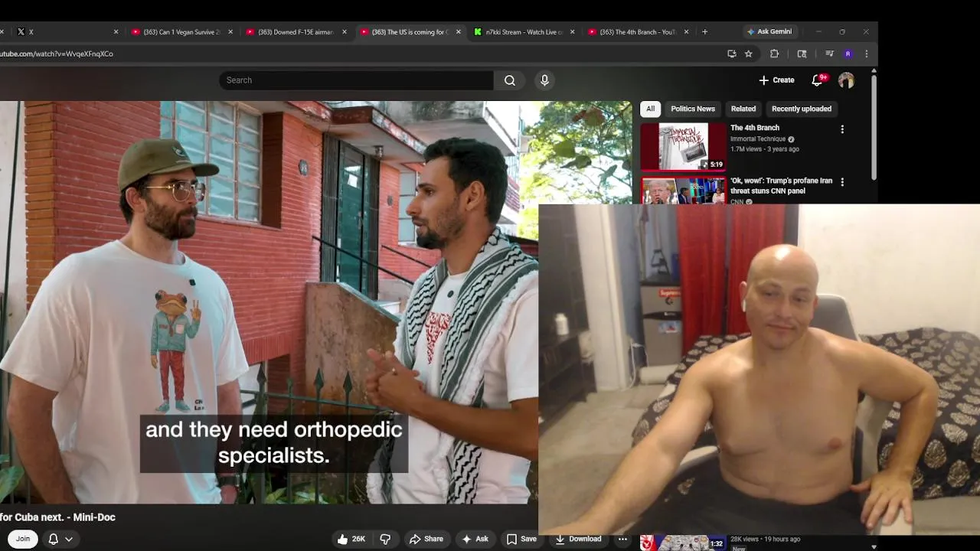This screenshot has height=551, width=980.
Task: Open a new browser tab with plus
Action: (704, 31)
